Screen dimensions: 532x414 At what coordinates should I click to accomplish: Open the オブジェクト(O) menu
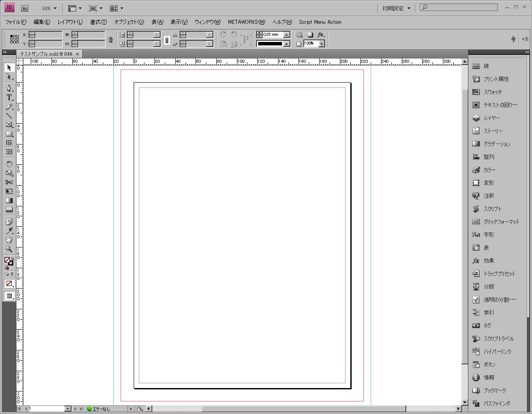coord(129,22)
